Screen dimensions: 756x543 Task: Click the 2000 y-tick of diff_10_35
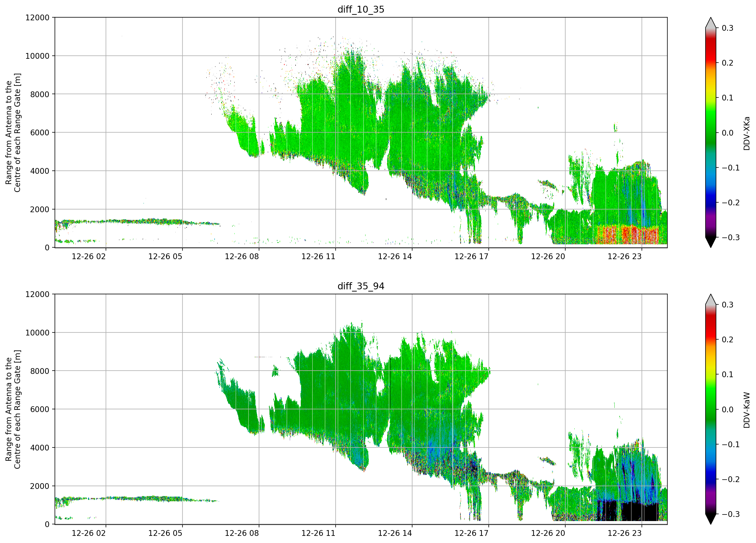click(x=40, y=209)
